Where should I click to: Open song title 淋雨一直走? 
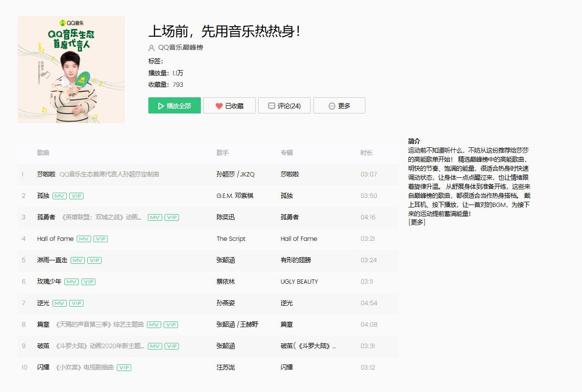point(52,260)
